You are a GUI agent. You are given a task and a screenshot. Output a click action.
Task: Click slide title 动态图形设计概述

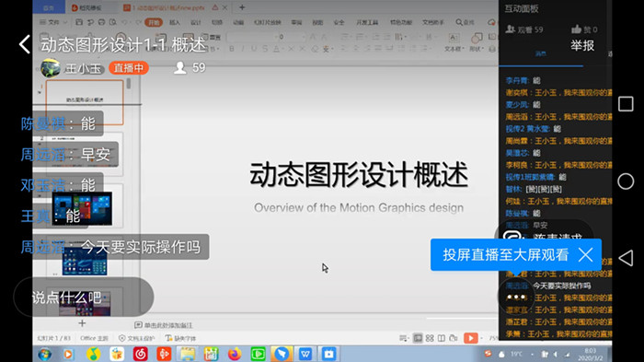pos(359,175)
